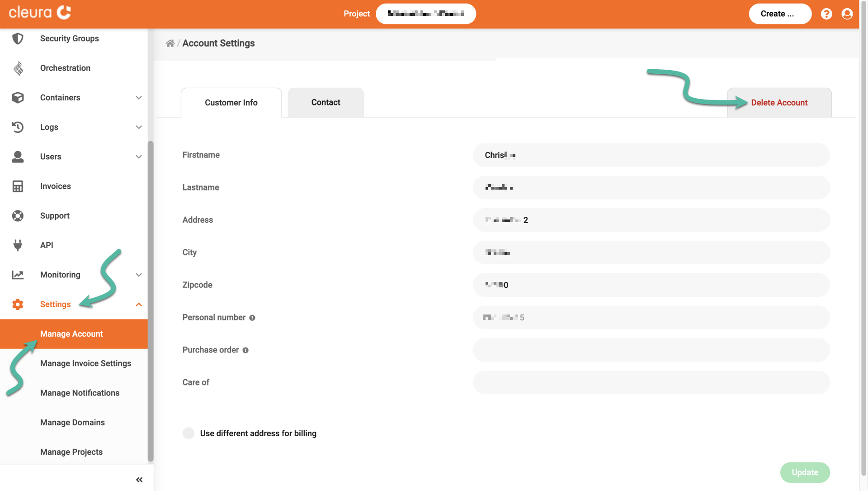Click the help question mark icon
The height and width of the screenshot is (491, 868).
[x=826, y=14]
